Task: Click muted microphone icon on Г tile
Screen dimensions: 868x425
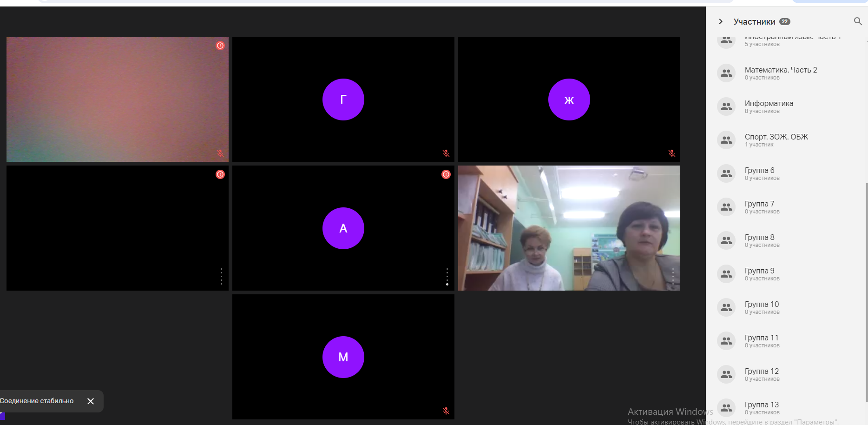Action: click(x=446, y=153)
